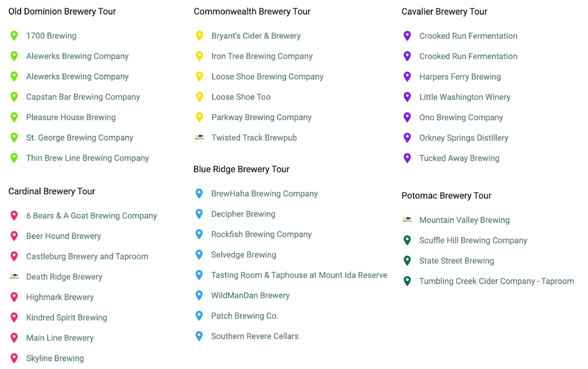Open the Loose Shoe Too listing
The height and width of the screenshot is (369, 588).
pos(241,97)
